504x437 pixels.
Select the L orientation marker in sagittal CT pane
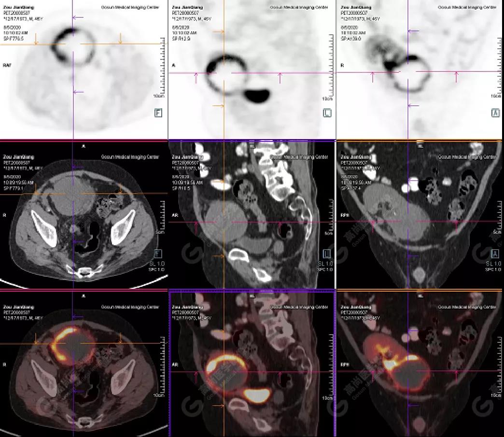click(327, 254)
